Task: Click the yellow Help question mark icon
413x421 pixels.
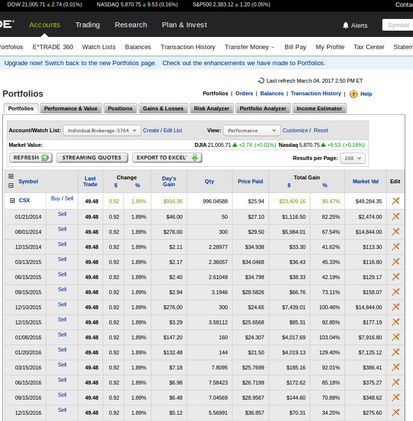Action: pos(353,94)
